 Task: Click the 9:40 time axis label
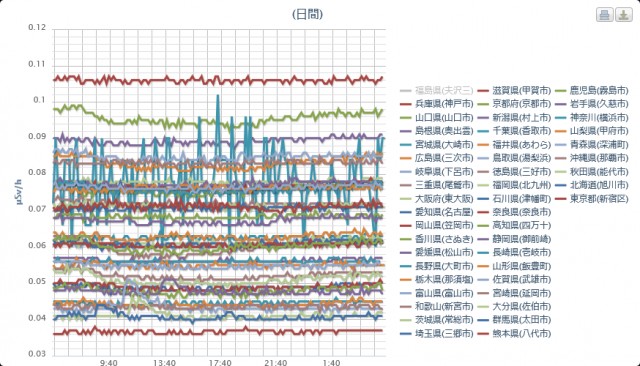(109, 362)
